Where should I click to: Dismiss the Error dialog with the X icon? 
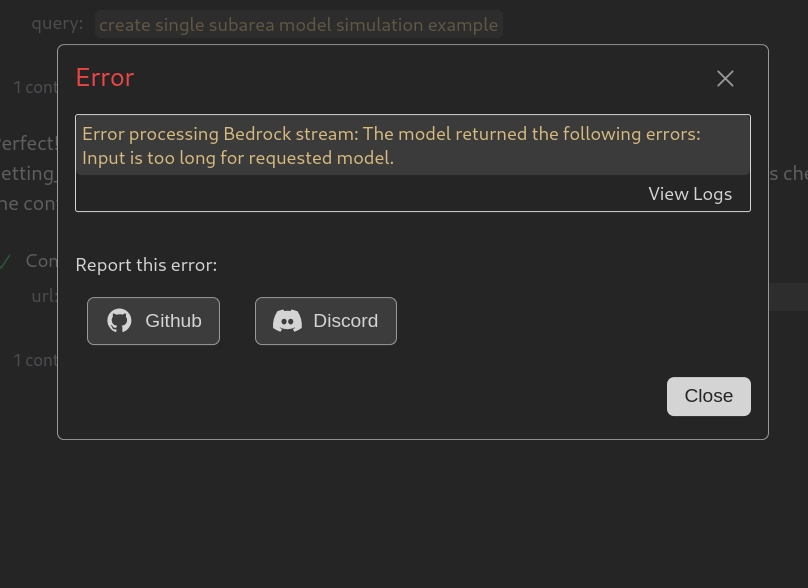pyautogui.click(x=725, y=78)
